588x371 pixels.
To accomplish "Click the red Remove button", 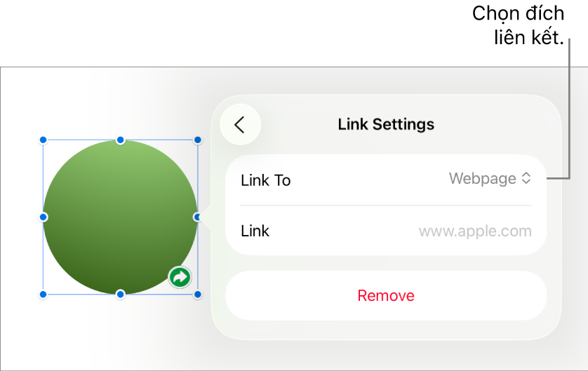I will click(386, 296).
